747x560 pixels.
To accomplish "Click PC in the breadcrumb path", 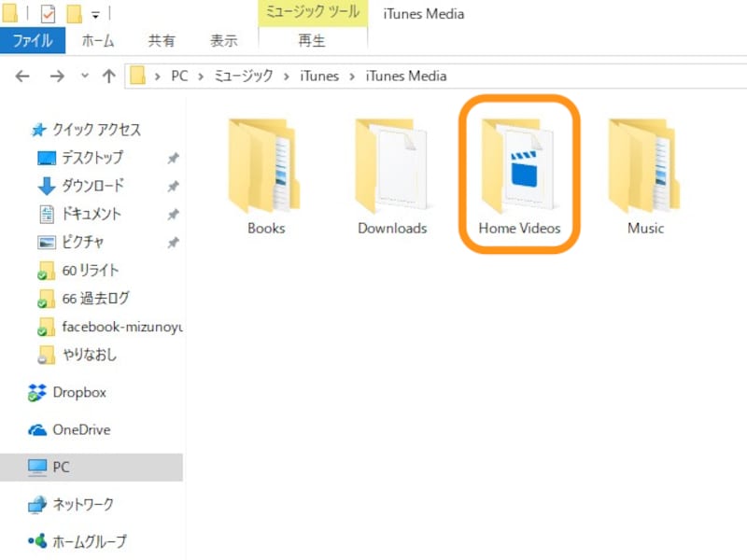I will [x=179, y=76].
